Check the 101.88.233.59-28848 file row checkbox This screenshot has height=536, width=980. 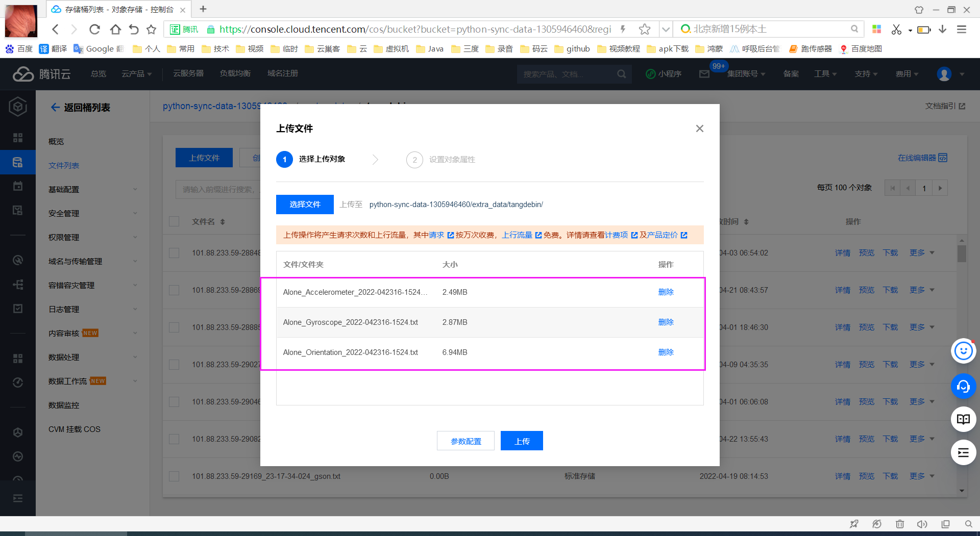coord(174,253)
